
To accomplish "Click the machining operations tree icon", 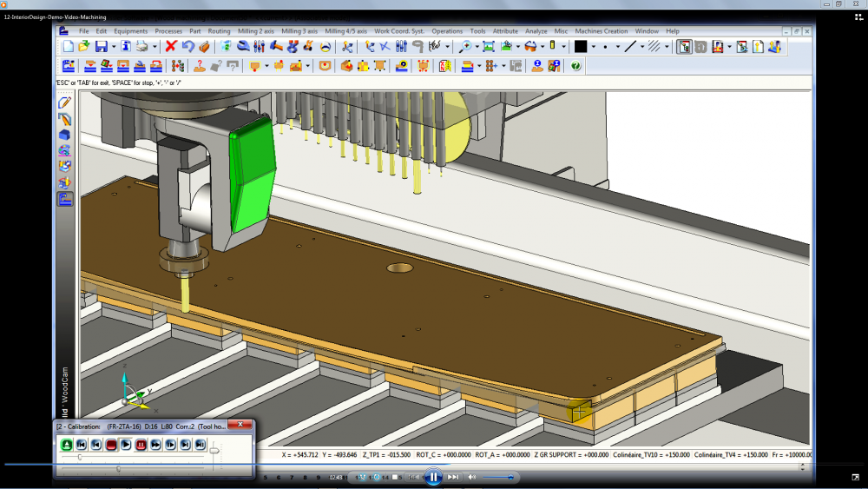I will 178,66.
